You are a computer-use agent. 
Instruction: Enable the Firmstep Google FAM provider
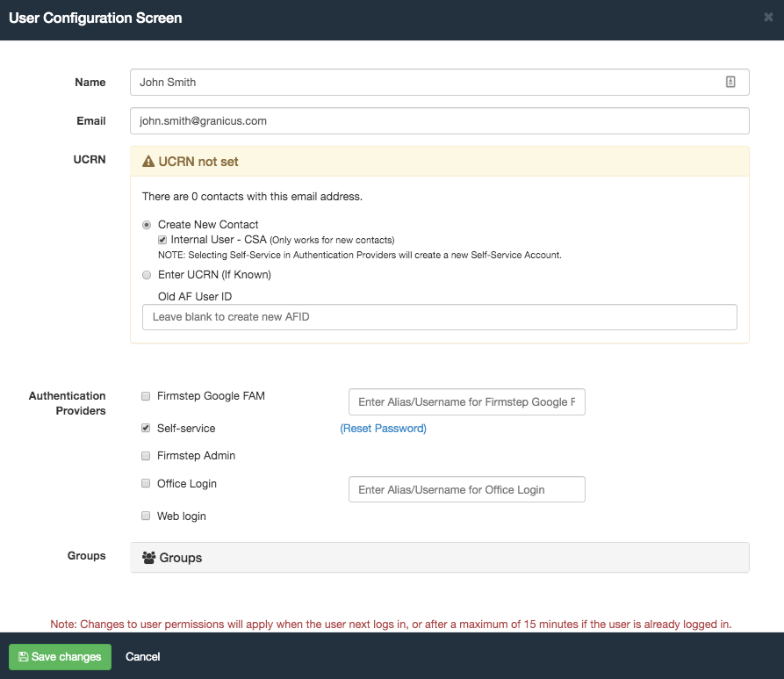[x=145, y=395]
